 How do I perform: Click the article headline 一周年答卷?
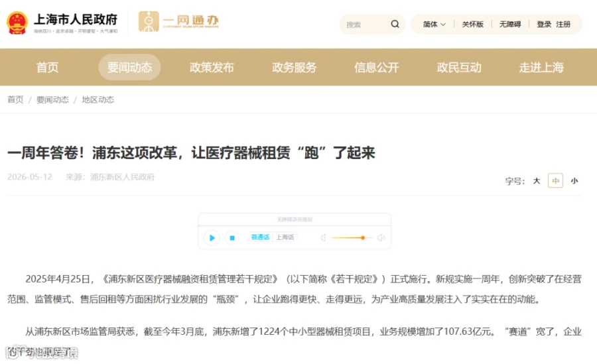coord(191,153)
